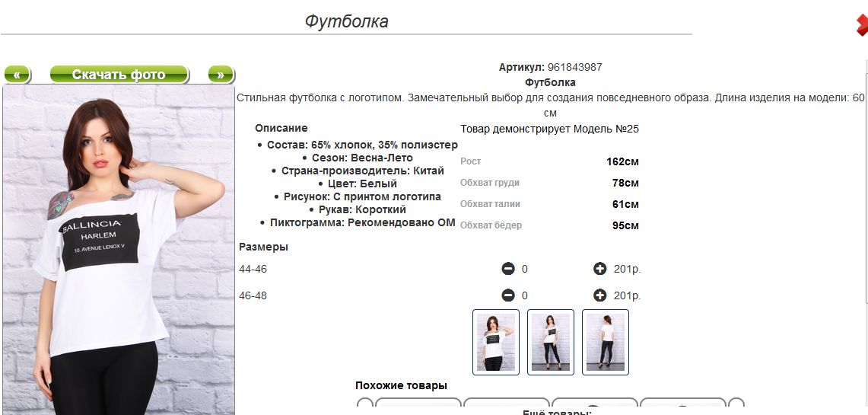This screenshot has width=868, height=415.
Task: Click the 201р. price for size 44-46
Action: [x=627, y=270]
